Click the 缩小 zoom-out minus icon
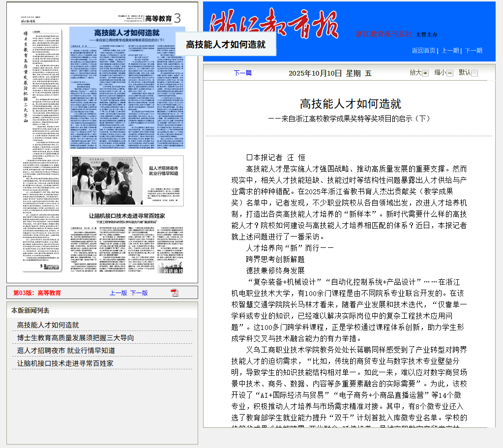This screenshot has height=448, width=503. point(449,73)
